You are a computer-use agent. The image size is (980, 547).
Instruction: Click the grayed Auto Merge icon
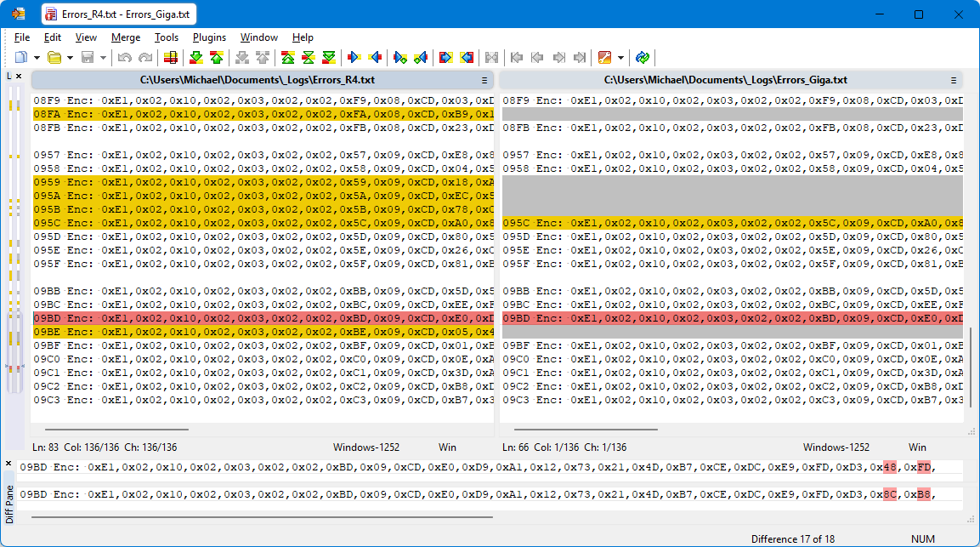(492, 58)
